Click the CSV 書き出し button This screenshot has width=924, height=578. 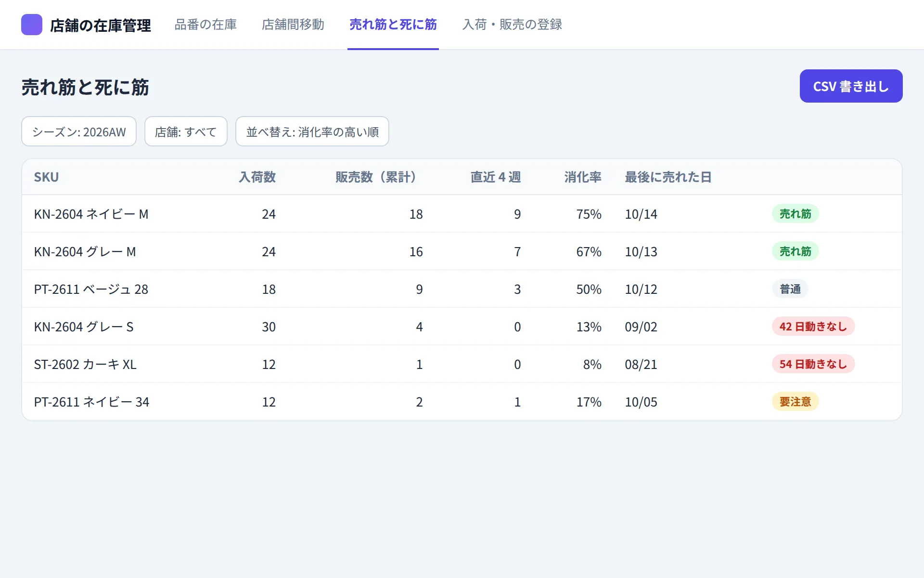[x=851, y=86]
